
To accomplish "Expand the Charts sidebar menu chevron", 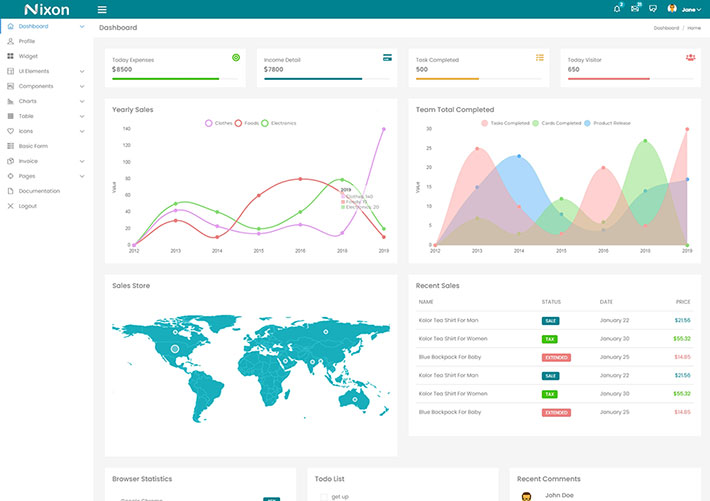I will [88, 101].
